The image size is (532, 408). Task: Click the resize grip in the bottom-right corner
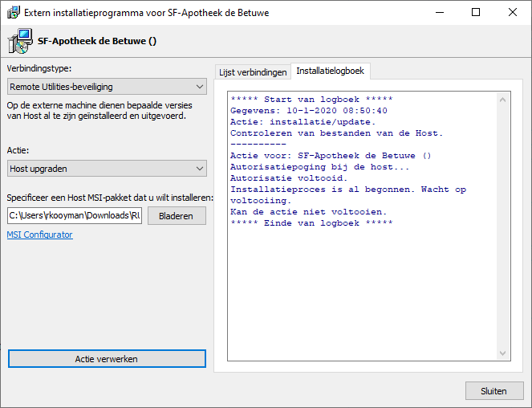tap(526, 402)
